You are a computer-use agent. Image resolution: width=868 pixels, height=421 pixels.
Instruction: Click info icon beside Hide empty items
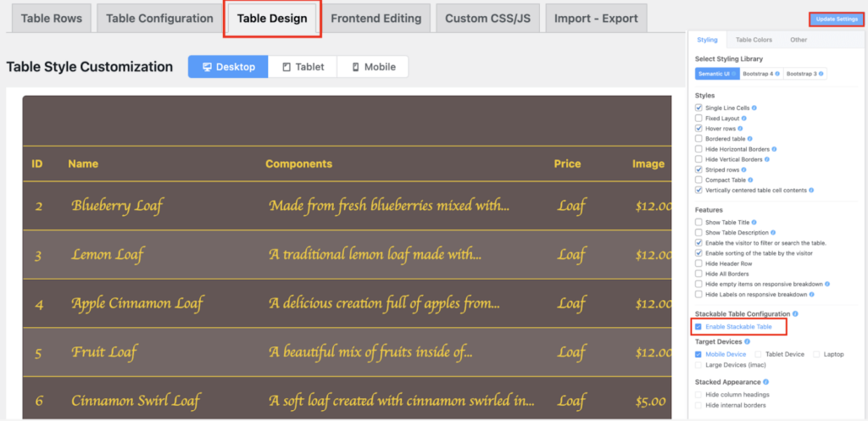(x=827, y=284)
